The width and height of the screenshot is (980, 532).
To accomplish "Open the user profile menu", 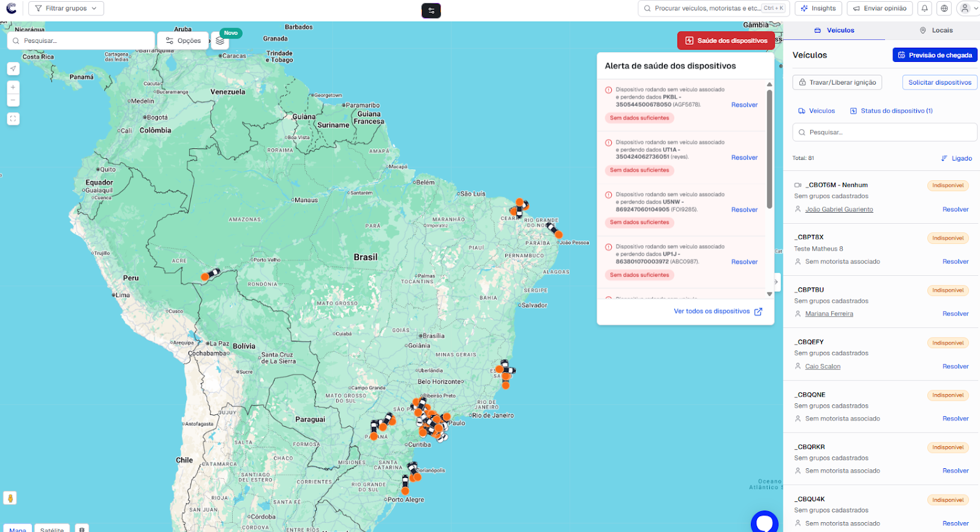I will click(968, 9).
